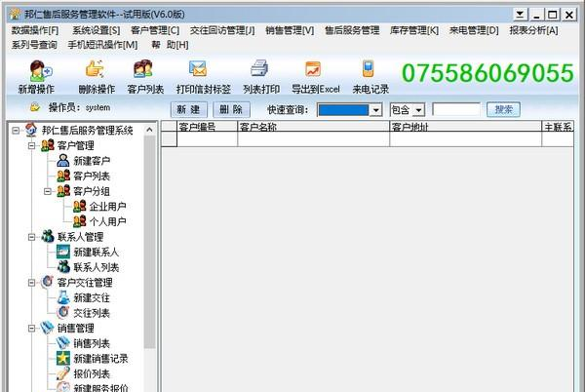Open the 报表分析[A] menu
The width and height of the screenshot is (585, 392).
[x=534, y=30]
